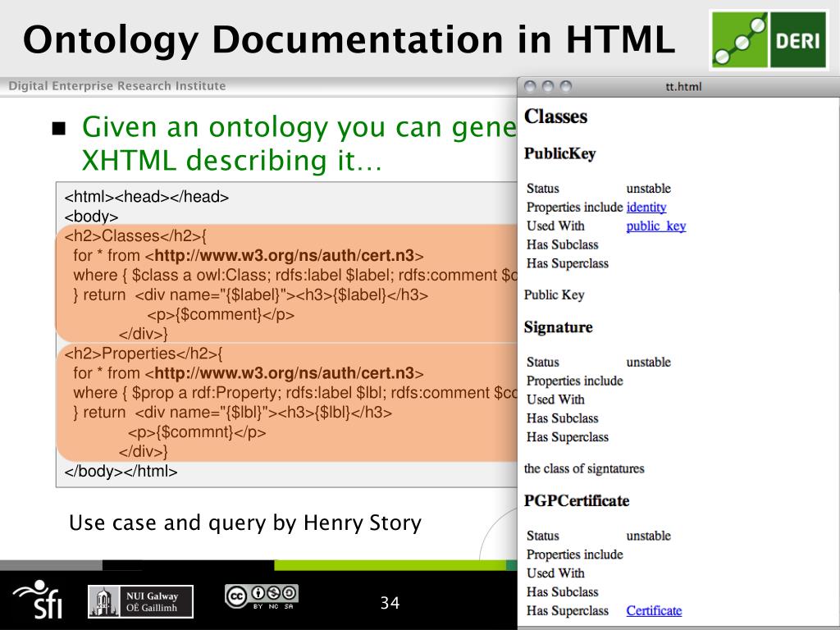Click cert.n3 URL in Classes query
Image resolution: width=840 pixels, height=630 pixels.
pyautogui.click(x=284, y=256)
